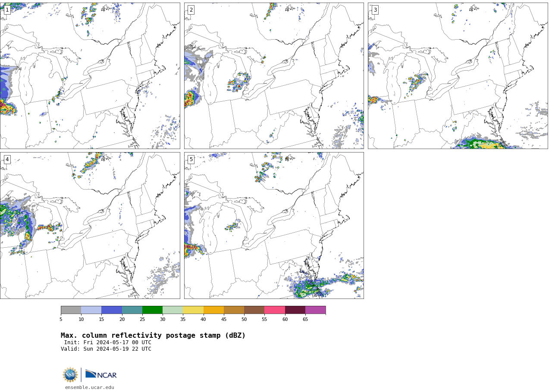The width and height of the screenshot is (552, 392).
Task: Click the yellow 35-40 dBZ swatch
Action: (x=193, y=310)
